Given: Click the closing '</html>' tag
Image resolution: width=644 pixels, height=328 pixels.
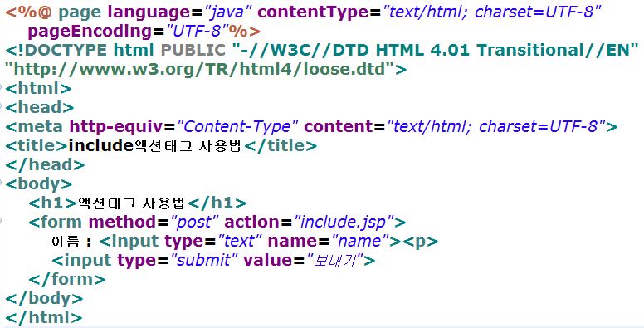Looking at the screenshot, I should pos(43,317).
